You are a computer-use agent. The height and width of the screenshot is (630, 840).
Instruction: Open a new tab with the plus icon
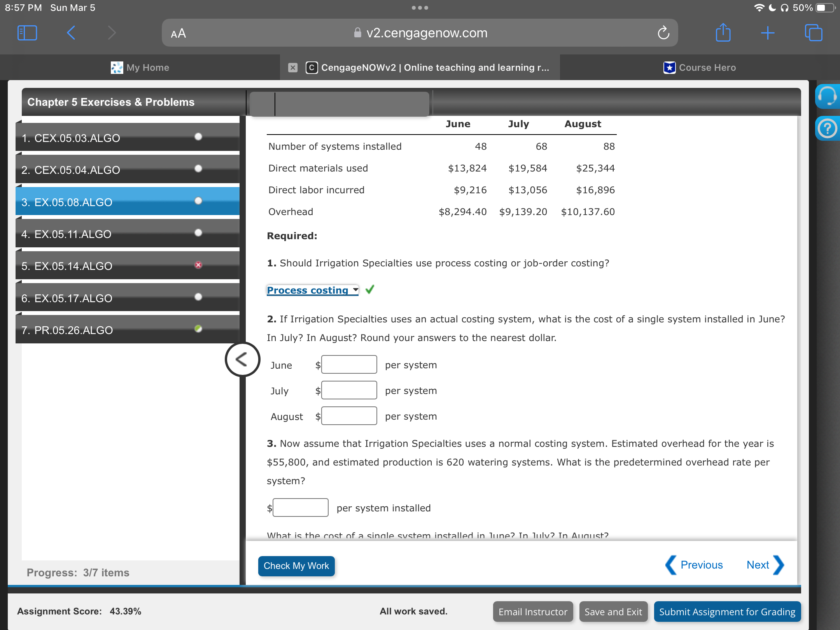click(x=768, y=33)
